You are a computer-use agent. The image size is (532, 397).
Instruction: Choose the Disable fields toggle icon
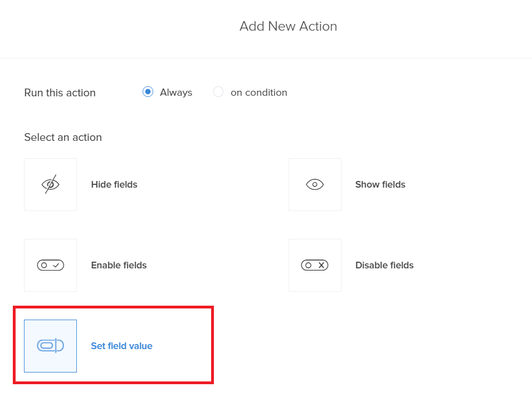tap(315, 265)
